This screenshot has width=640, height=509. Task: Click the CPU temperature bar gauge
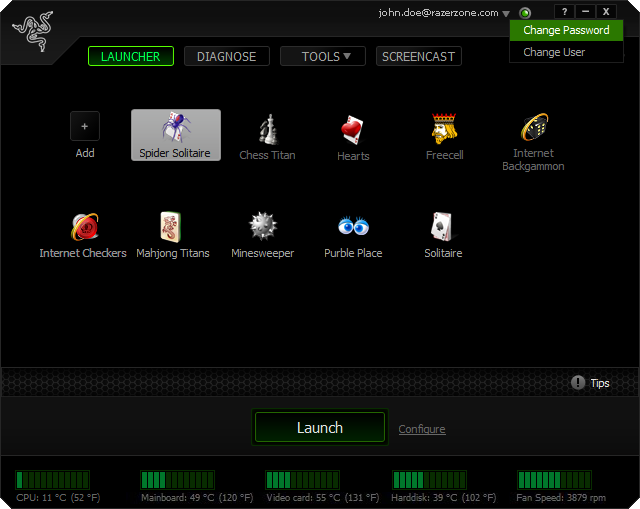(52, 480)
